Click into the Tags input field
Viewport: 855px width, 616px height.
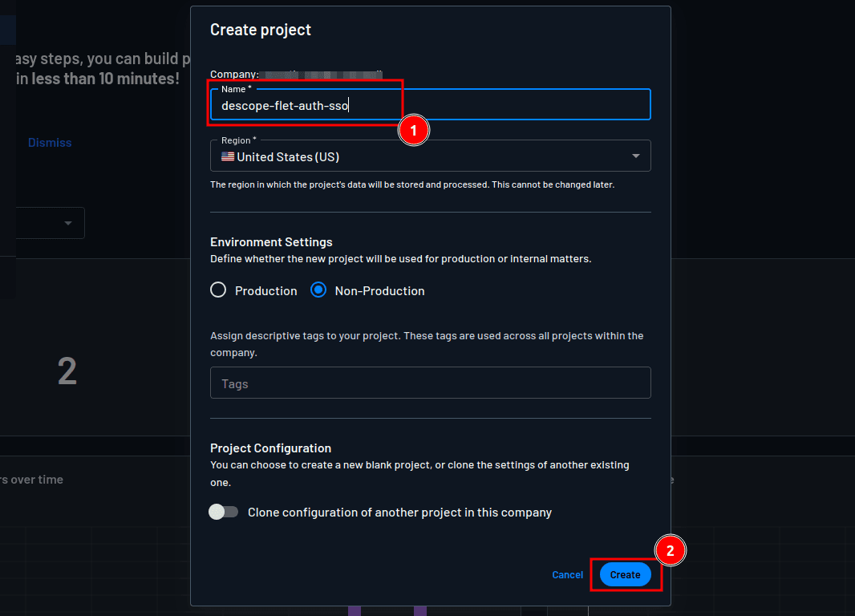(x=430, y=383)
